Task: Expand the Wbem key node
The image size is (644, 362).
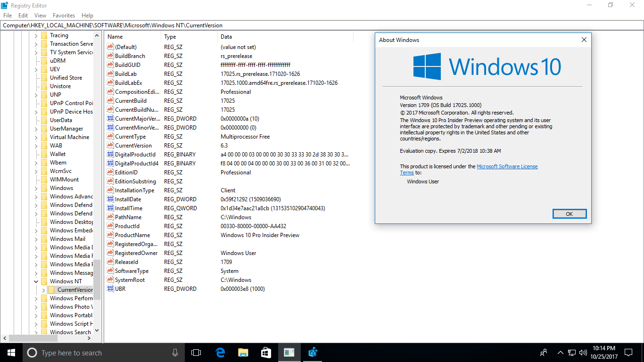Action: tap(36, 163)
